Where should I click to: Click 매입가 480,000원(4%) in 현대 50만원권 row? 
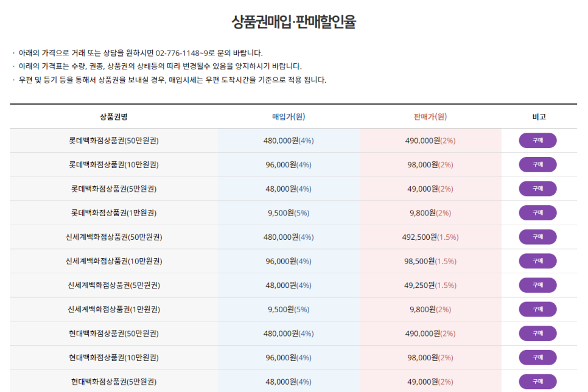pyautogui.click(x=289, y=334)
